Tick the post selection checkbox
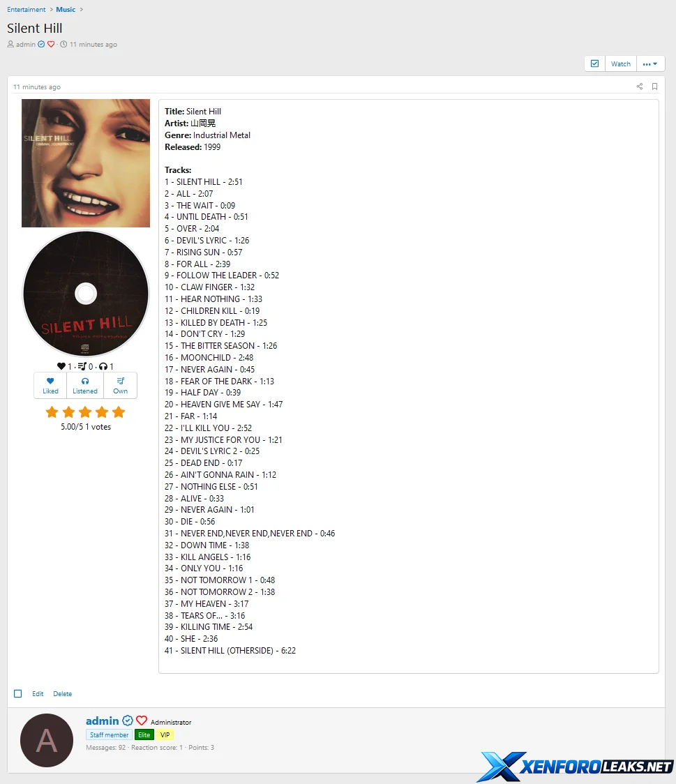 (x=18, y=693)
